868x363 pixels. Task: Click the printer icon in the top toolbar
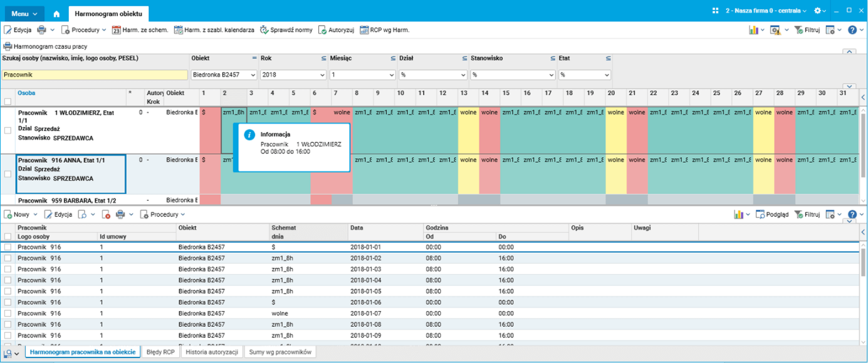41,29
